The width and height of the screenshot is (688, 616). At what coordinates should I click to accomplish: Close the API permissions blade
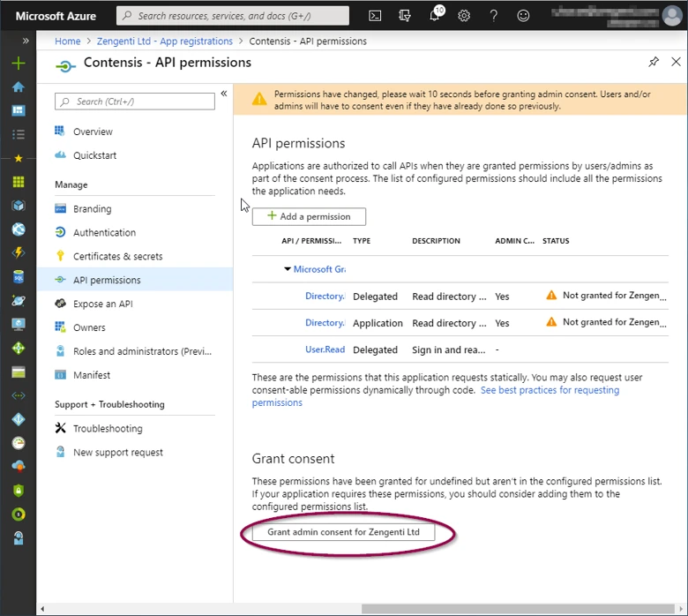pos(677,62)
